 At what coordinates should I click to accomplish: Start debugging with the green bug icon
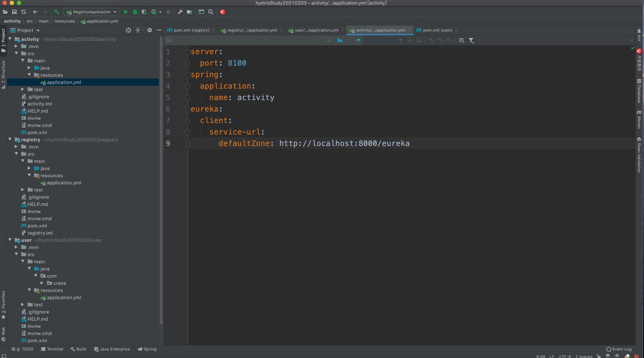(x=135, y=12)
